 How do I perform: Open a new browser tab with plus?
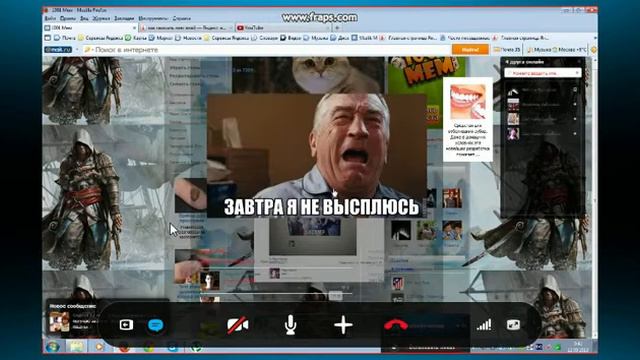(337, 28)
